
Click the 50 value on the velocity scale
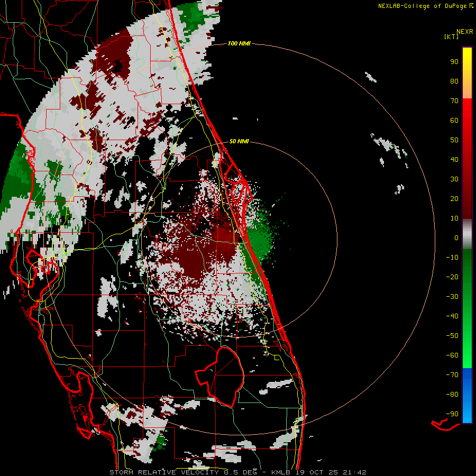pyautogui.click(x=454, y=140)
